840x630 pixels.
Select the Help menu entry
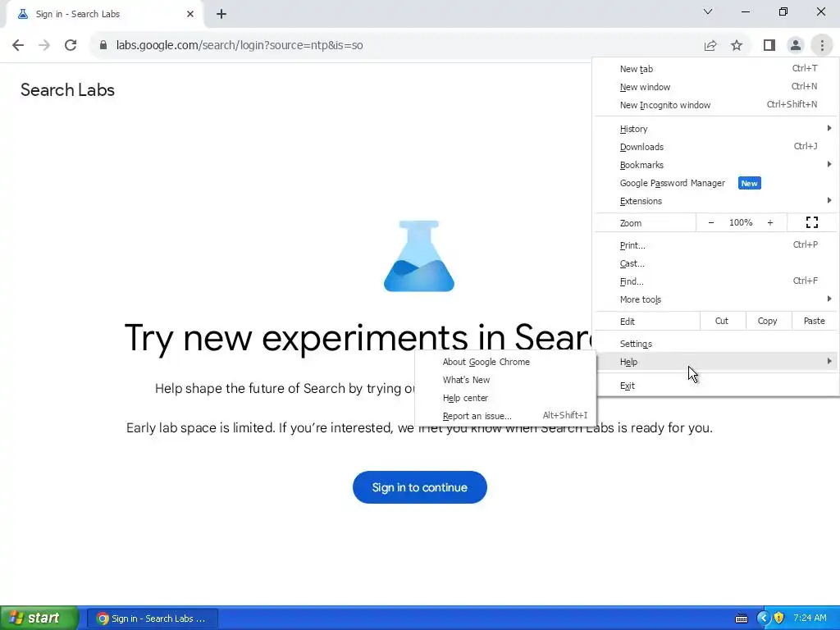[x=715, y=362]
